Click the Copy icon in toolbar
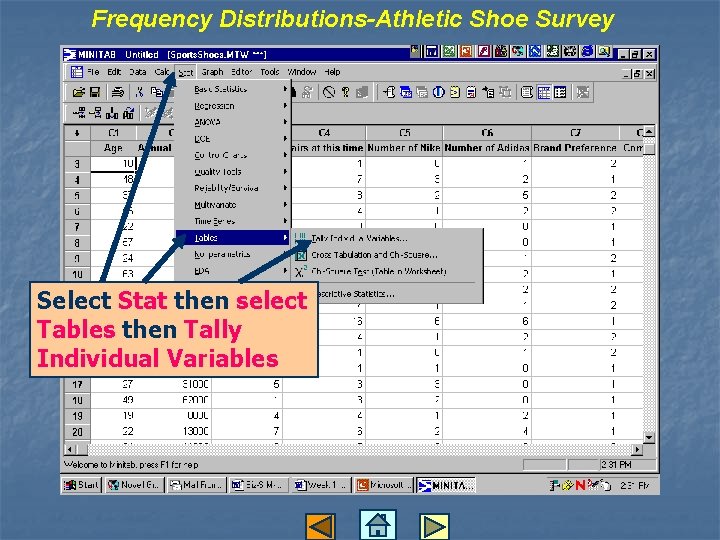 (x=157, y=93)
